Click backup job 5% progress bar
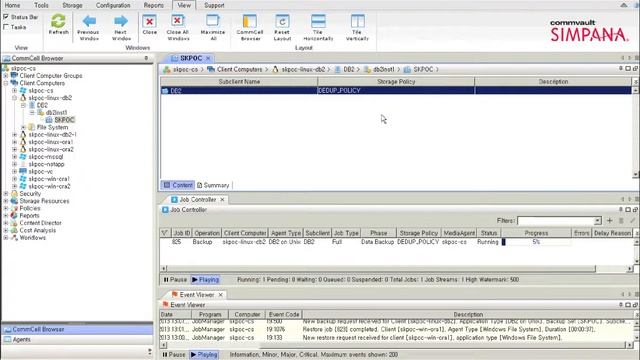640x360 pixels. 536,242
